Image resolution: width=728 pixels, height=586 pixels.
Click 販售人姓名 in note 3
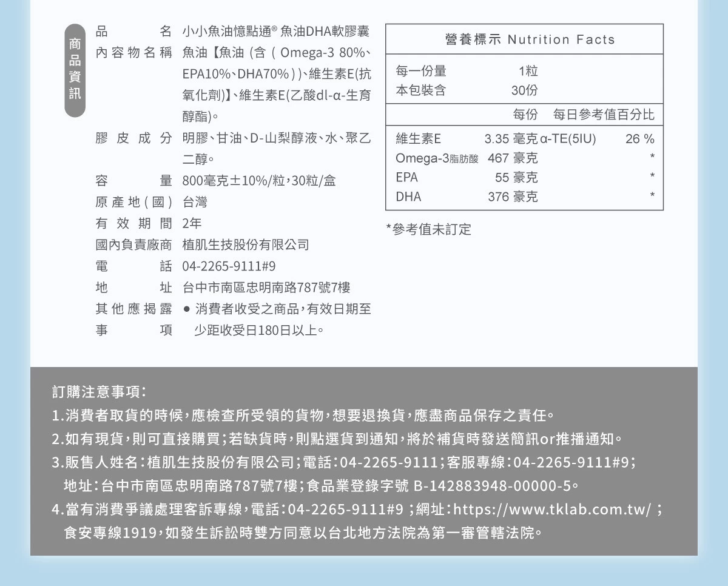(x=102, y=463)
